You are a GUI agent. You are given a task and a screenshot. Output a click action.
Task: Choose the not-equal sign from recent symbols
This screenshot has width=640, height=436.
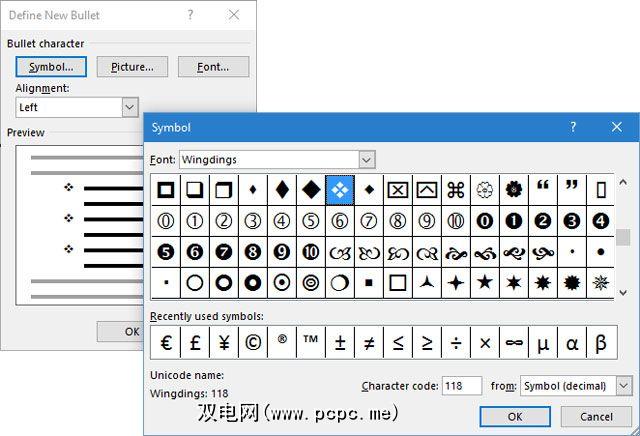point(369,342)
